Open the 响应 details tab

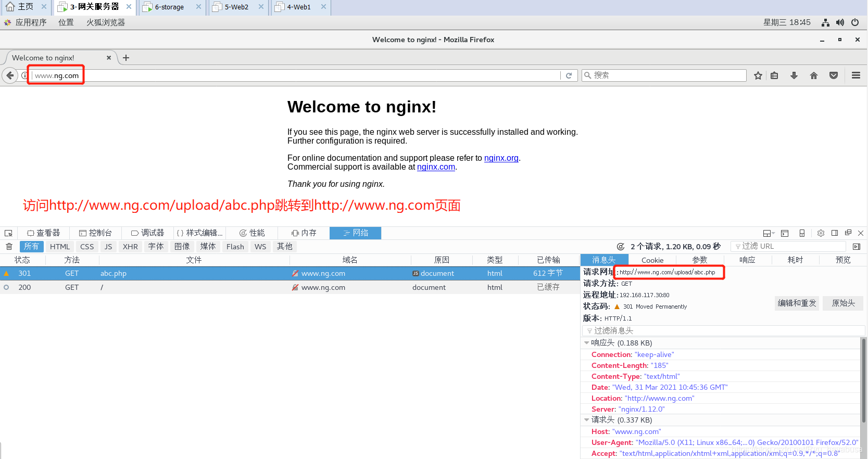[747, 260]
